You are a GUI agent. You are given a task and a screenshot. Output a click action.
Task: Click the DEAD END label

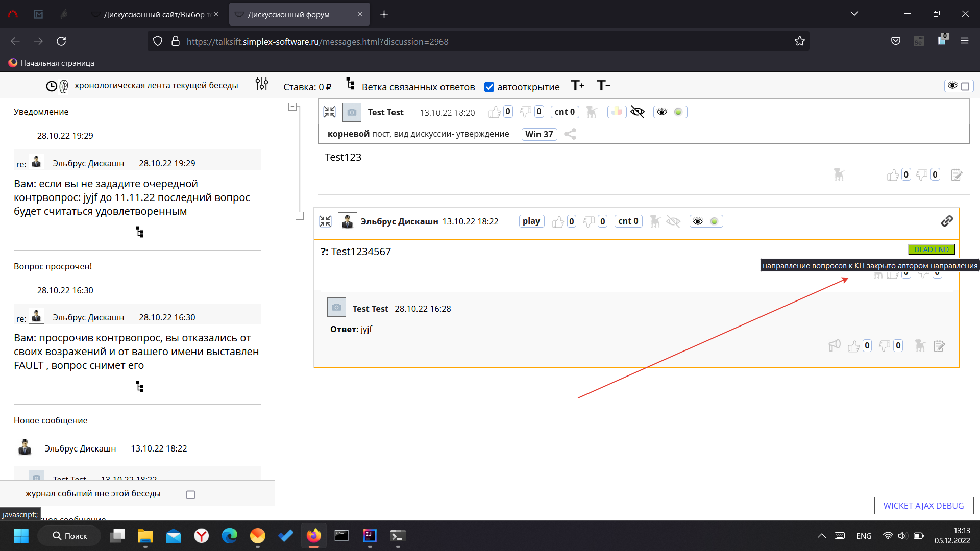932,249
